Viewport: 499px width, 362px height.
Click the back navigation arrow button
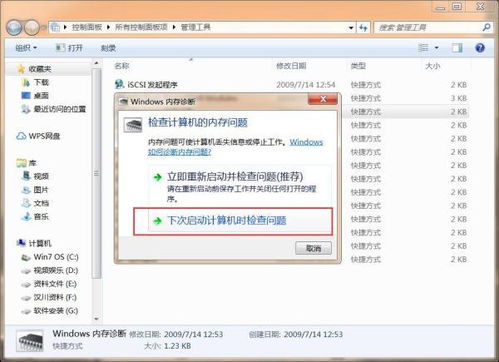tap(14, 28)
